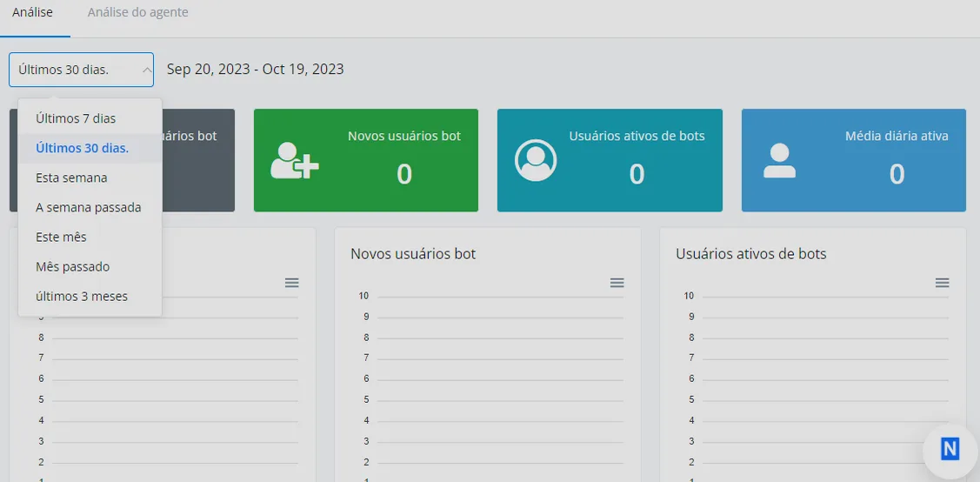Select Mês passado option
This screenshot has height=482, width=980.
[90, 267]
